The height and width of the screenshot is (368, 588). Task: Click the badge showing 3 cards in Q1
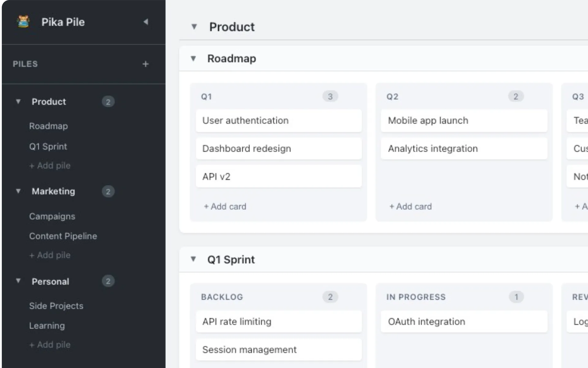(330, 96)
